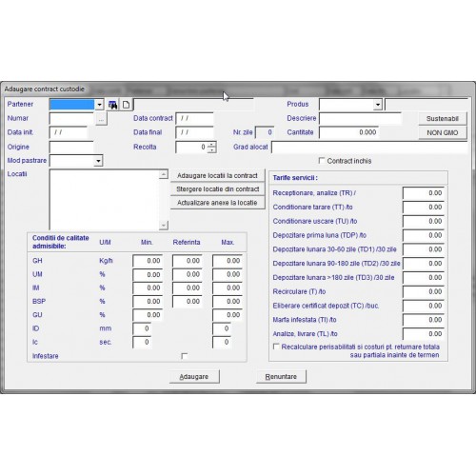Screen dimensions: 476x476
Task: Click the Sustenabil button
Action: (443, 119)
